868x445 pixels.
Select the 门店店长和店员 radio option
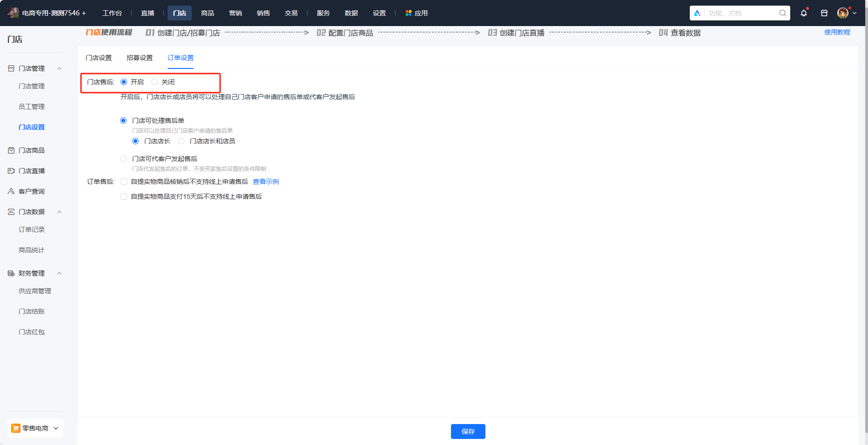(181, 141)
